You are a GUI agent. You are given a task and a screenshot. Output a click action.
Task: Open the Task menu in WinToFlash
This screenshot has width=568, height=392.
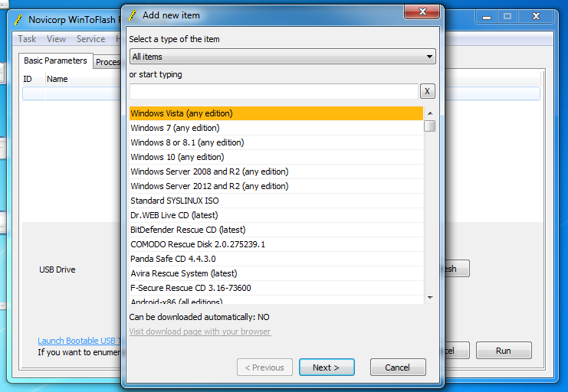coord(27,39)
